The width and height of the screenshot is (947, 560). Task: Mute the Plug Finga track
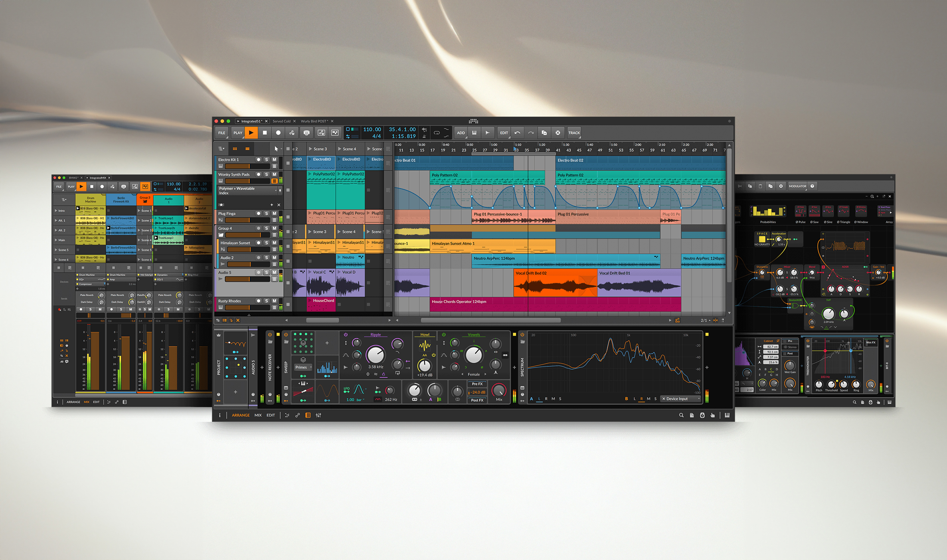pyautogui.click(x=274, y=213)
